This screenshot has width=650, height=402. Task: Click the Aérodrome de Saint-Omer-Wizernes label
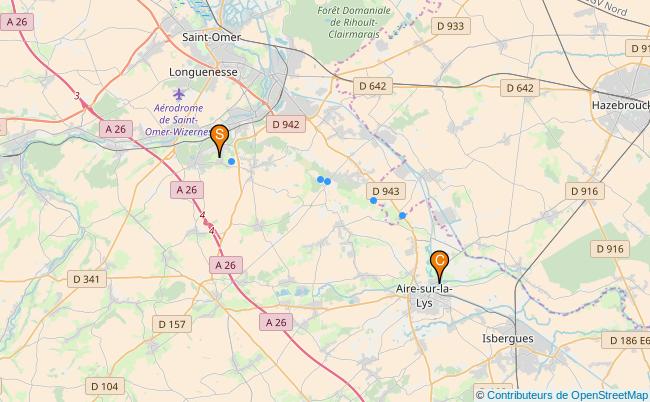[x=178, y=120]
